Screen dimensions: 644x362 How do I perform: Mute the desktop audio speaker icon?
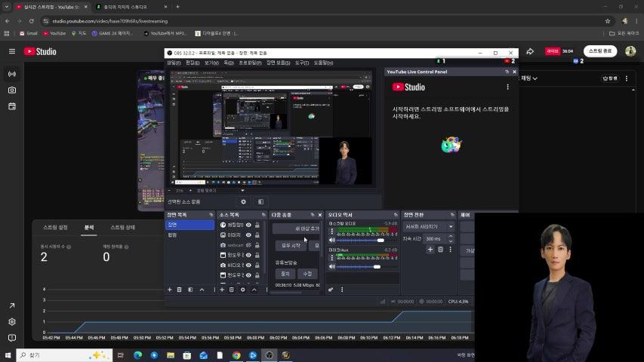coord(332,240)
